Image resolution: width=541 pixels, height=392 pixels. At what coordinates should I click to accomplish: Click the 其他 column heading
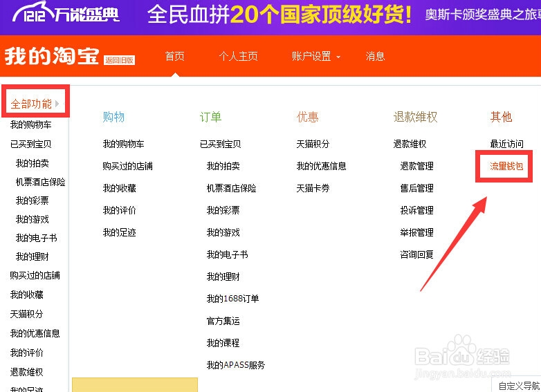pos(502,117)
